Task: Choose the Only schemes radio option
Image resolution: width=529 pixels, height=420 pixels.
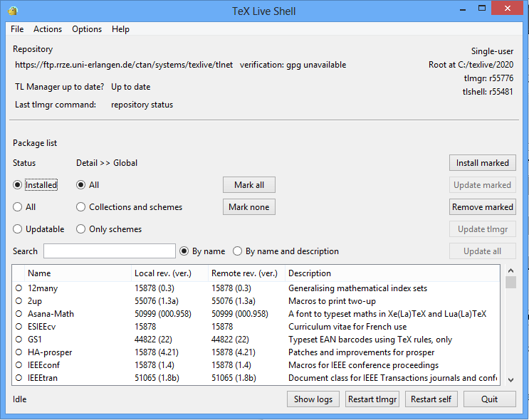Action: tap(80, 229)
